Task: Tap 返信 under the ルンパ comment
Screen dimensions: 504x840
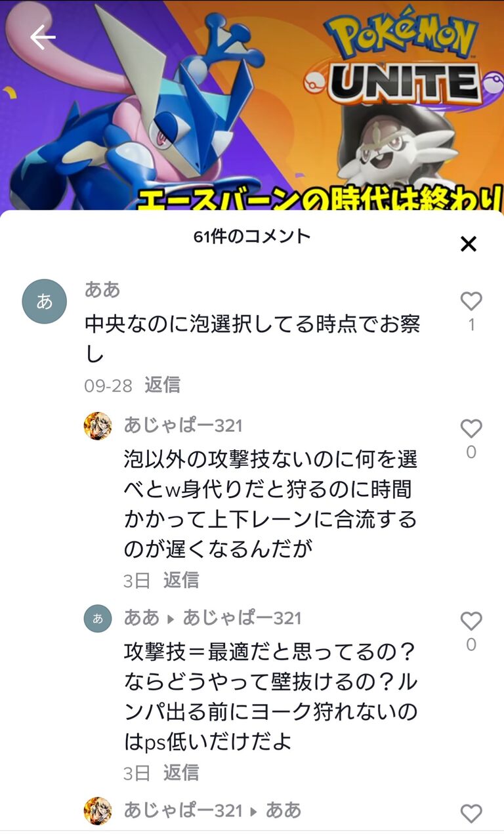Action: point(180,772)
